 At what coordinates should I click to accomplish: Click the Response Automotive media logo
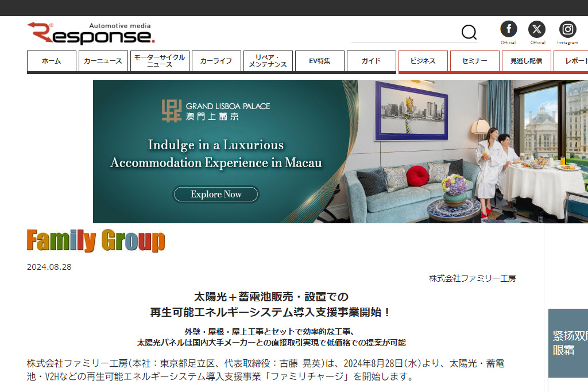(91, 33)
